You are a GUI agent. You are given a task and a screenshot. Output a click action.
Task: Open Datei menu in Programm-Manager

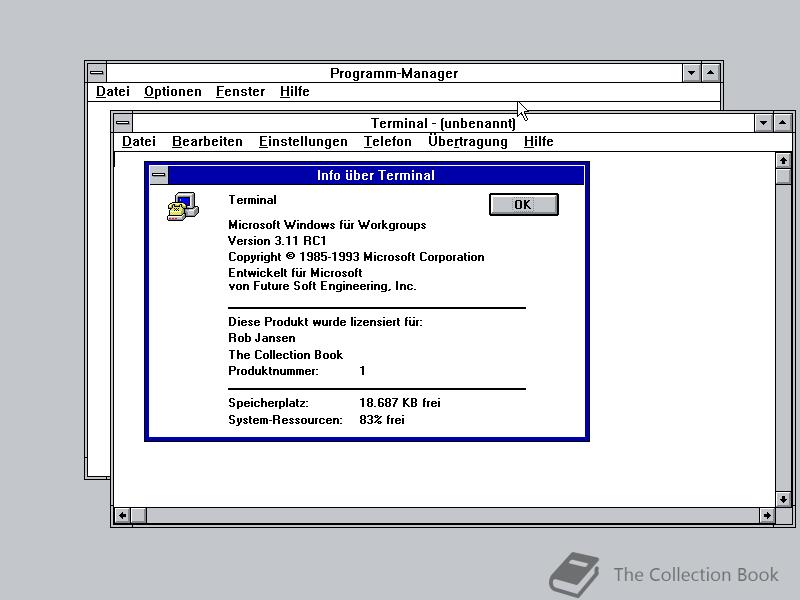pyautogui.click(x=113, y=91)
